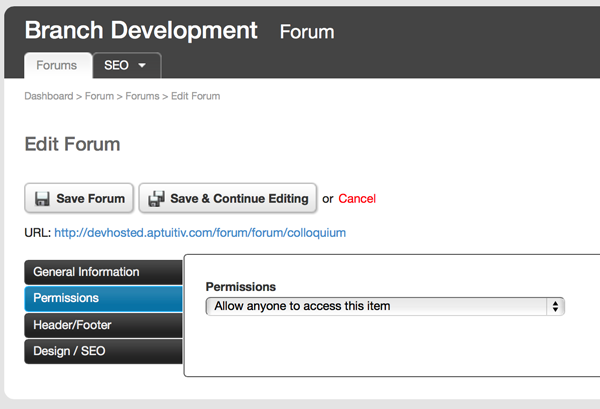Expand the SEO tab dropdown arrow
The width and height of the screenshot is (600, 409).
pyautogui.click(x=142, y=67)
